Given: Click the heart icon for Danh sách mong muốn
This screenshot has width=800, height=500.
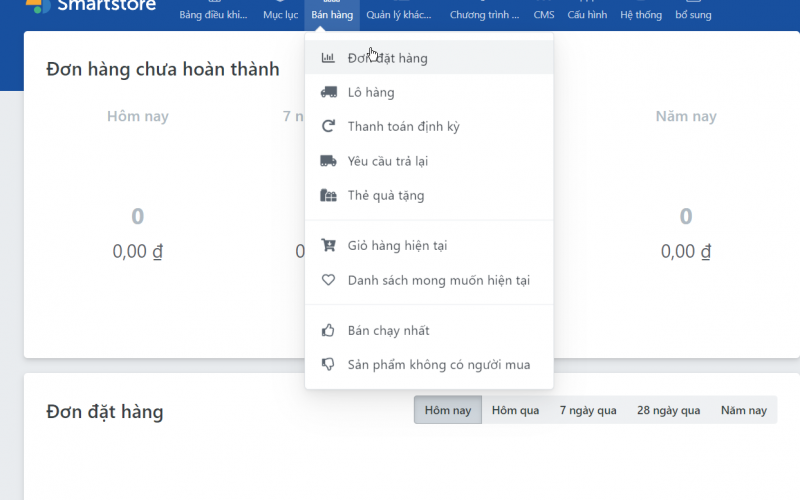Looking at the screenshot, I should 328,280.
